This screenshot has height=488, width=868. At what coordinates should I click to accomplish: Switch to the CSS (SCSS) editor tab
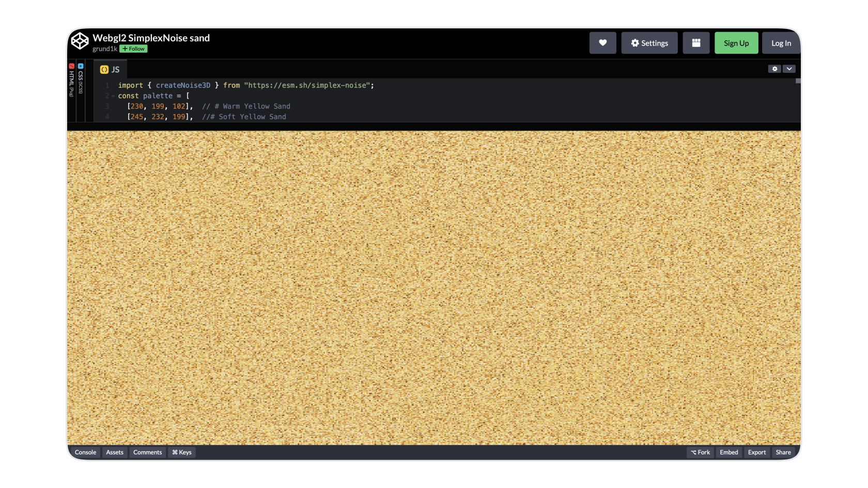click(x=81, y=91)
